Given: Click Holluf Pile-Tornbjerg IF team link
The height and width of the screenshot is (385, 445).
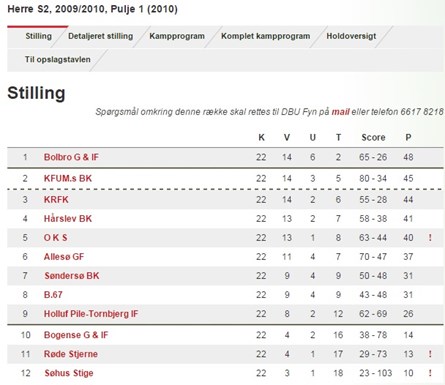Looking at the screenshot, I should pyautogui.click(x=91, y=314).
